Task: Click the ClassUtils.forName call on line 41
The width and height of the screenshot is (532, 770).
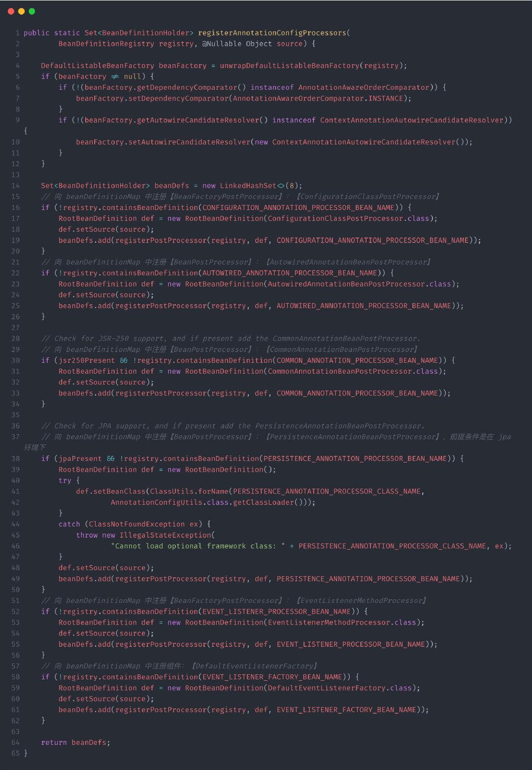Action: 189,491
